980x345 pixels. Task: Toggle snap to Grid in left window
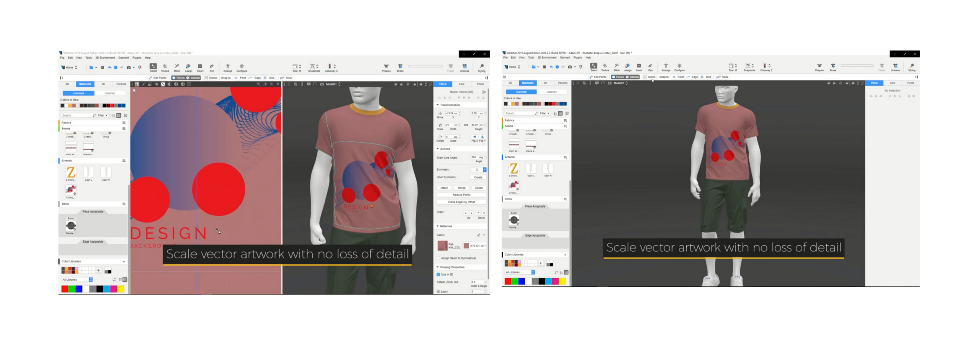[x=269, y=77]
